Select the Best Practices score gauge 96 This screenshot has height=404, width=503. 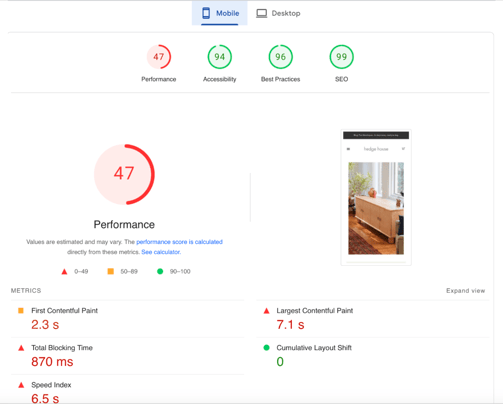tap(281, 57)
